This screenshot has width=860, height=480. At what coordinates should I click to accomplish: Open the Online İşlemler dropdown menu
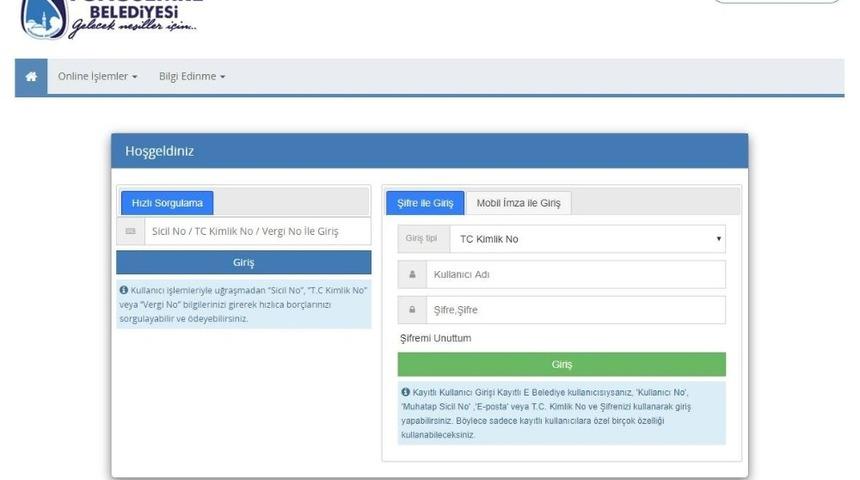pos(97,77)
